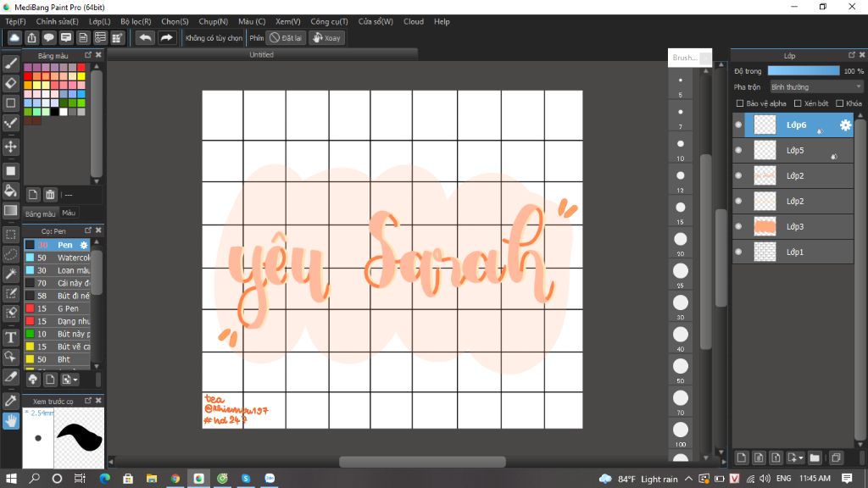Select brush size 30 circle
This screenshot has height=488, width=868.
pos(681,302)
